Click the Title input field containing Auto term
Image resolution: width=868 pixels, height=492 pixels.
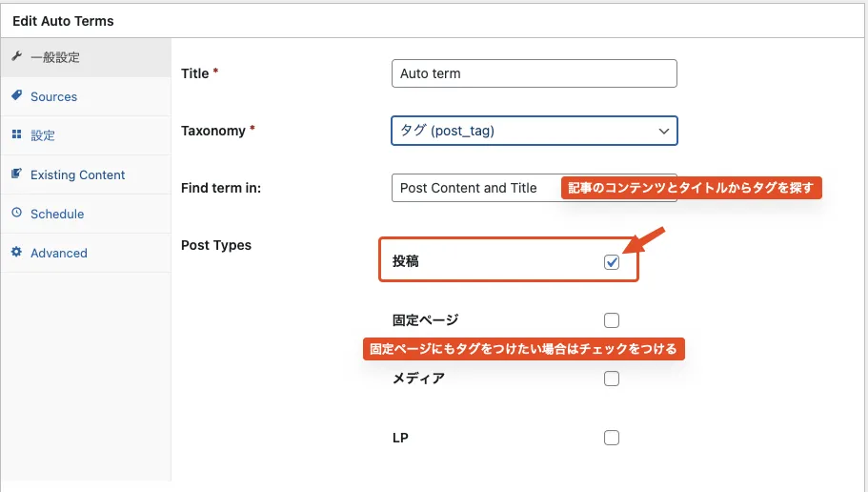tap(535, 73)
